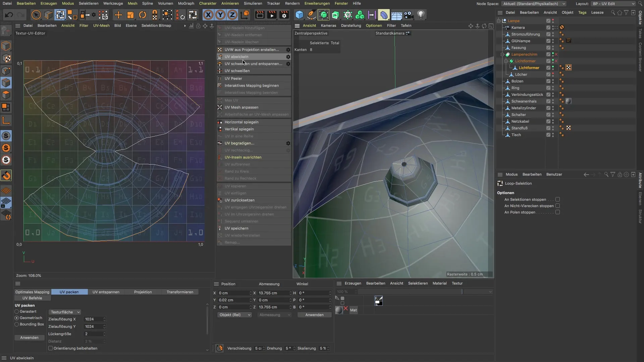Viewport: 644px width, 362px height.
Task: Select the Scale tool icon
Action: click(130, 15)
